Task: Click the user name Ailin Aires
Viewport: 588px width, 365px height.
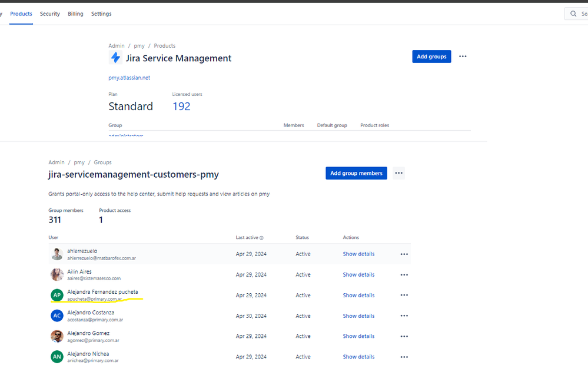Action: (79, 271)
